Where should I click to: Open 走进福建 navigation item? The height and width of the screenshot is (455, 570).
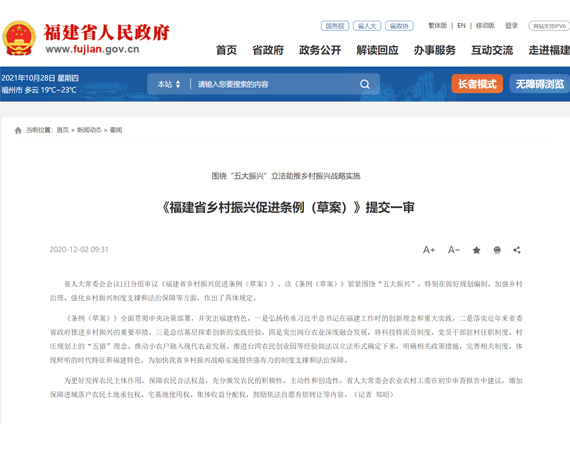549,50
